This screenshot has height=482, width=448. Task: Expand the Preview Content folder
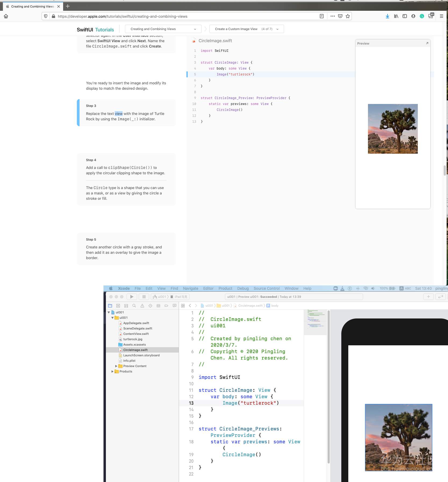(116, 366)
